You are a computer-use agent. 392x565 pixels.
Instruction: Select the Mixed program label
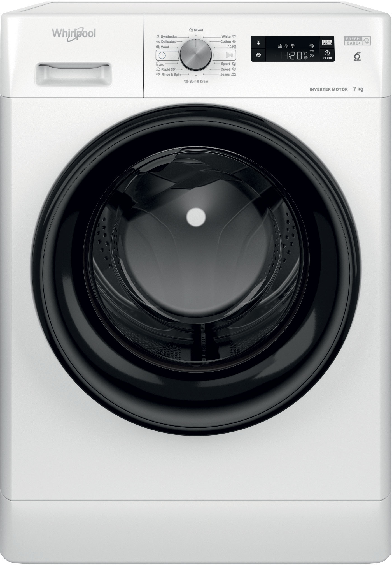[198, 30]
